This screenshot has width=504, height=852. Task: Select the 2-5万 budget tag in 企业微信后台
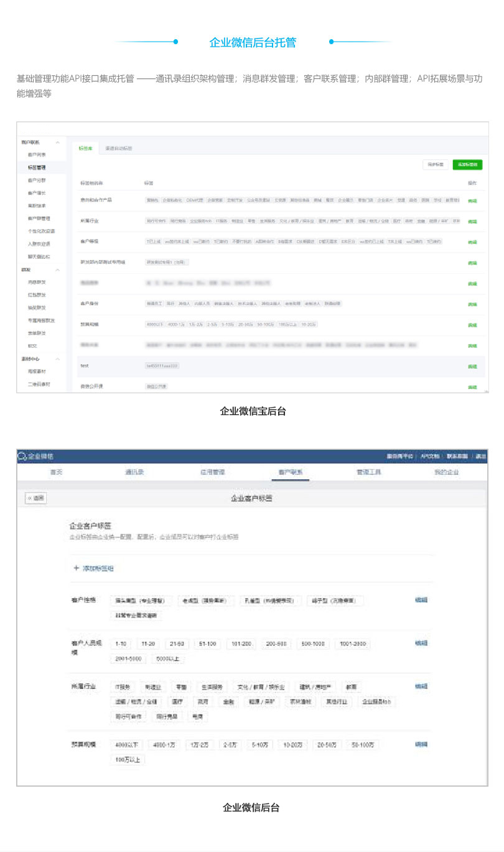pyautogui.click(x=230, y=744)
